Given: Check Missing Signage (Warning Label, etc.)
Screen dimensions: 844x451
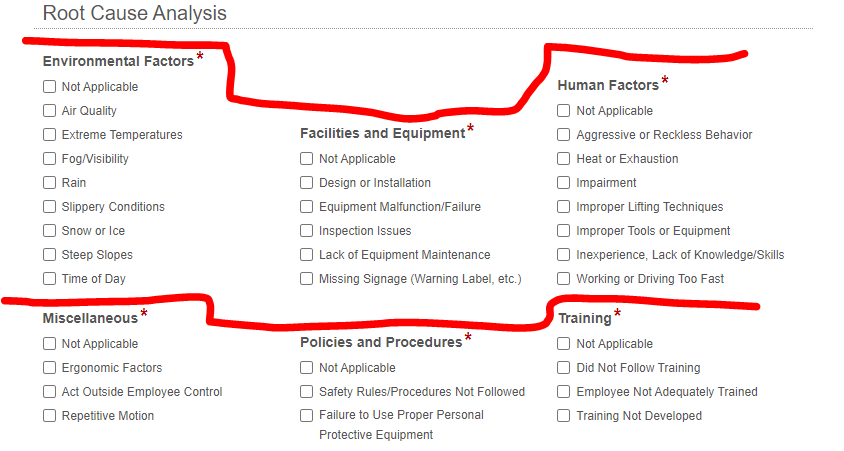Looking at the screenshot, I should coord(307,279).
